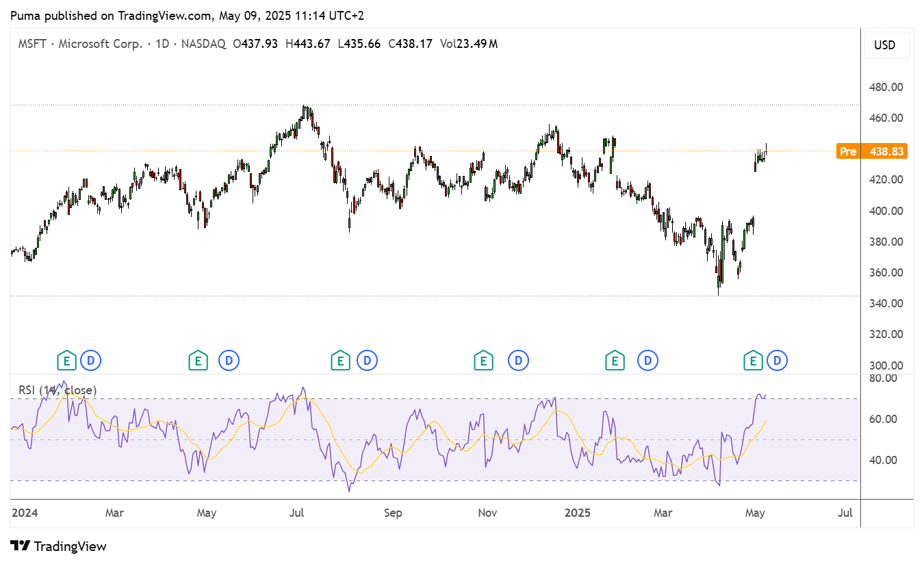
Task: Click the 420.00 price axis label
Action: tap(886, 179)
